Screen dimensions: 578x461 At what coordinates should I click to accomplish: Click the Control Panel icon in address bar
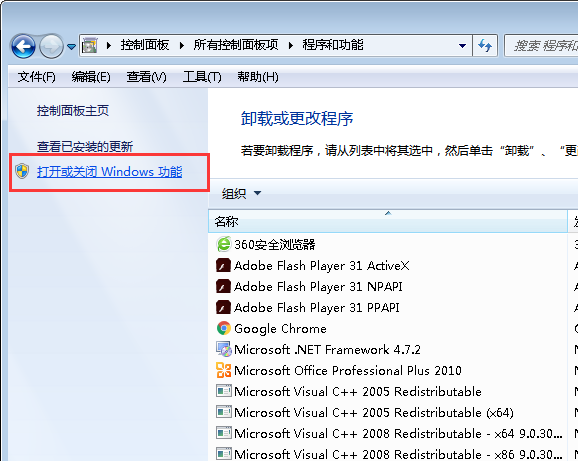[x=90, y=45]
